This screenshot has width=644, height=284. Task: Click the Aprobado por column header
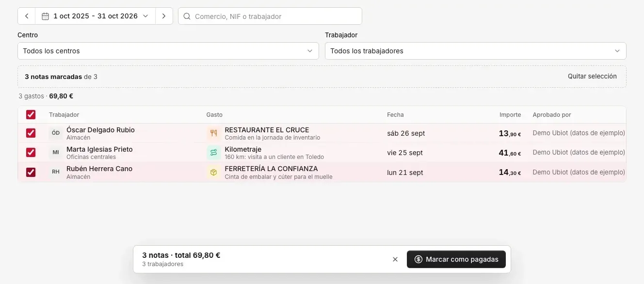552,115
